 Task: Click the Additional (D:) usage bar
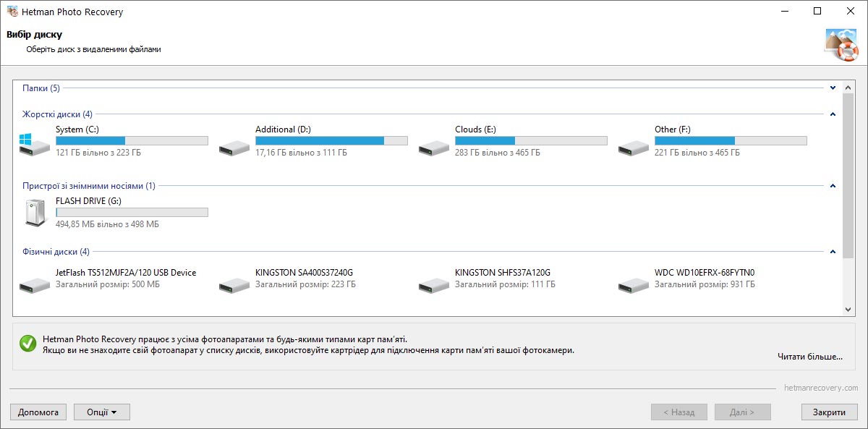(331, 140)
